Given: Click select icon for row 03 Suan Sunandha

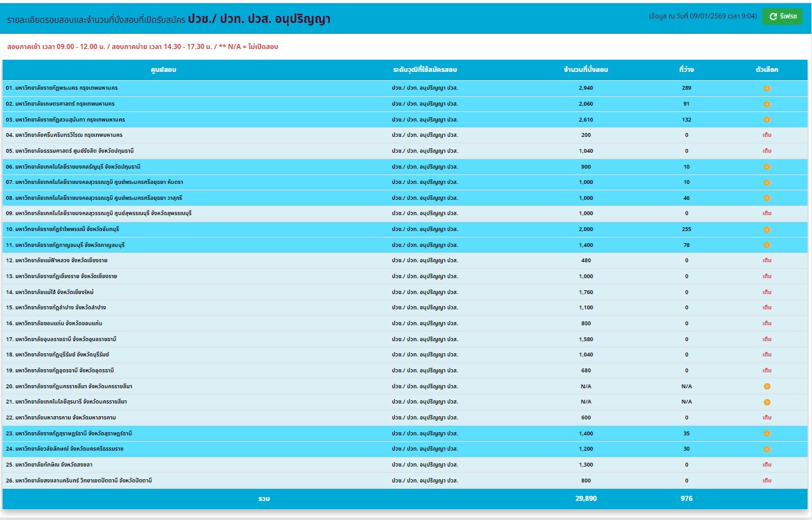Looking at the screenshot, I should (x=767, y=120).
